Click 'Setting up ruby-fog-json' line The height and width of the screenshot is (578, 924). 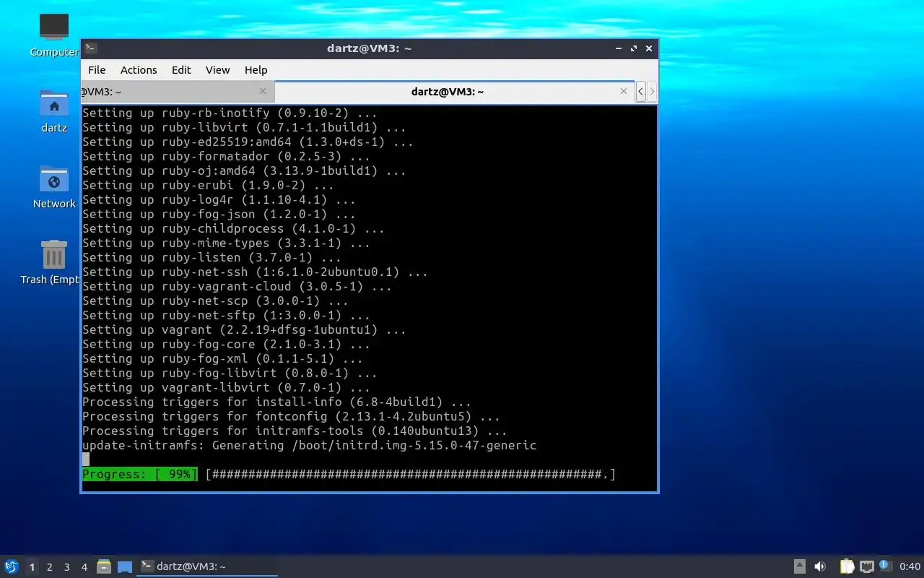point(219,214)
